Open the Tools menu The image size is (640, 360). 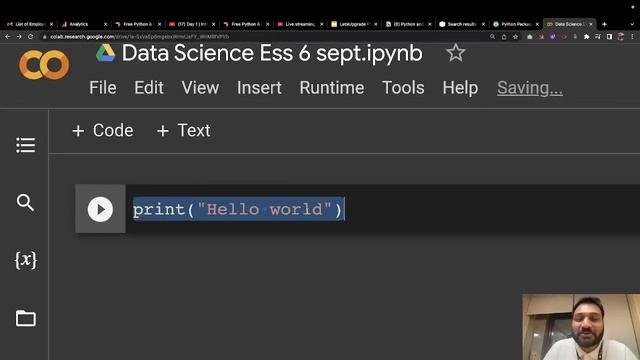(403, 88)
